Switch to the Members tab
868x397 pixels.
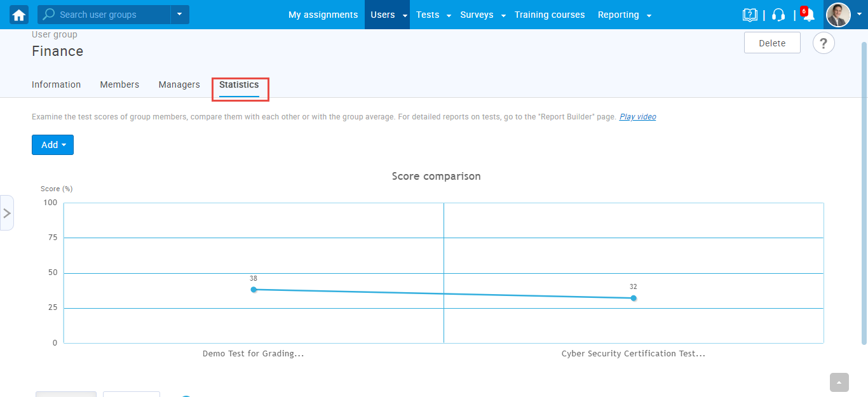tap(119, 84)
